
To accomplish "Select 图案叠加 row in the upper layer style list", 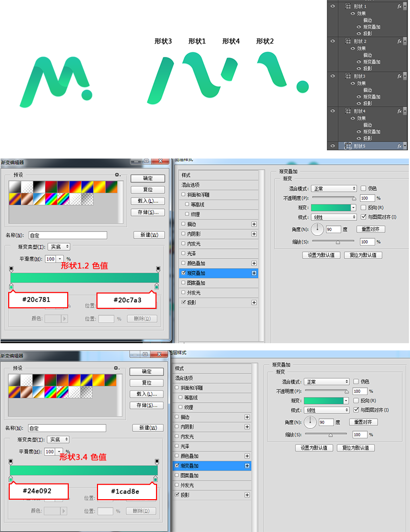I will coord(219,283).
